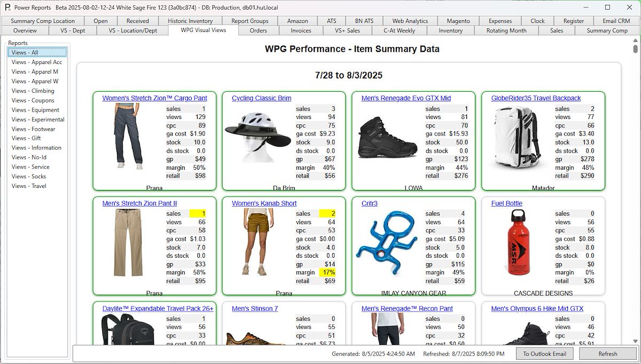Click the Power Reports app icon in title bar
Viewport: 641px width, 364px height.
tap(7, 7)
